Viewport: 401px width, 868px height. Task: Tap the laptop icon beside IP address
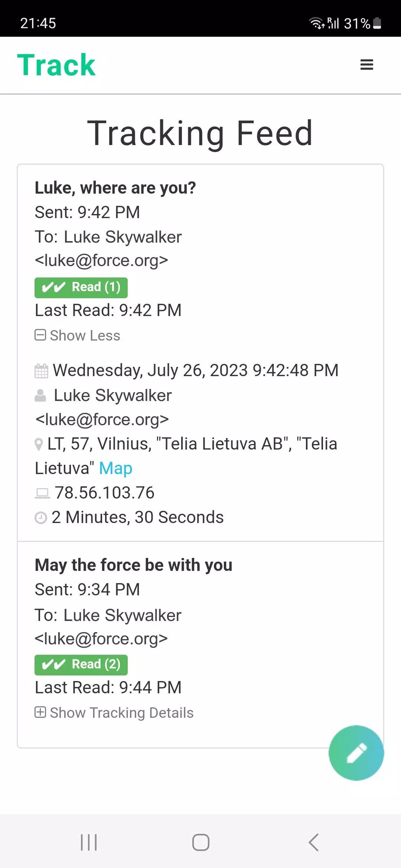click(42, 493)
